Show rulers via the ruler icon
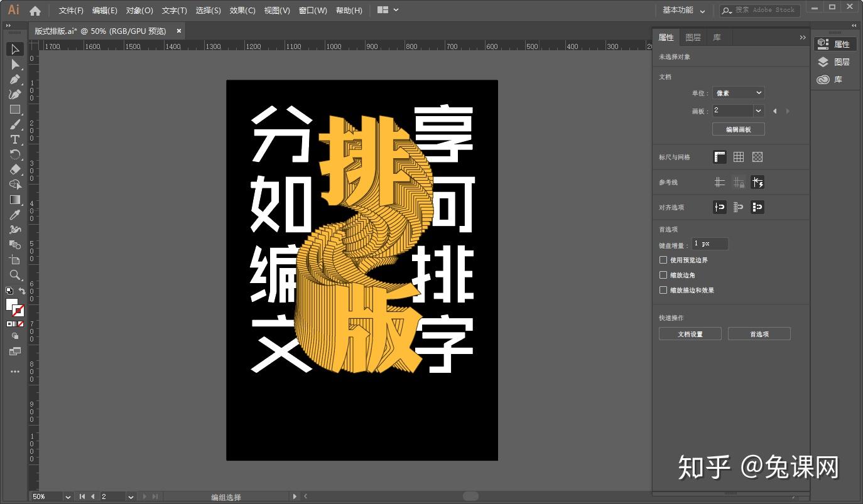Image resolution: width=863 pixels, height=504 pixels. (720, 156)
